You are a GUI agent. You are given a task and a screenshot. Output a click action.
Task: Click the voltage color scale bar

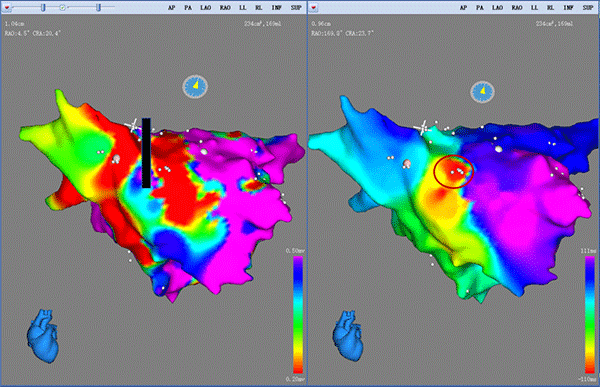[x=298, y=315]
